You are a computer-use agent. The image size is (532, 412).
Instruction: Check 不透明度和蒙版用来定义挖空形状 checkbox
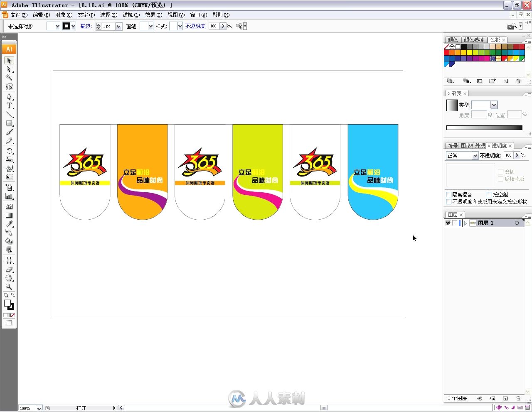coord(448,201)
